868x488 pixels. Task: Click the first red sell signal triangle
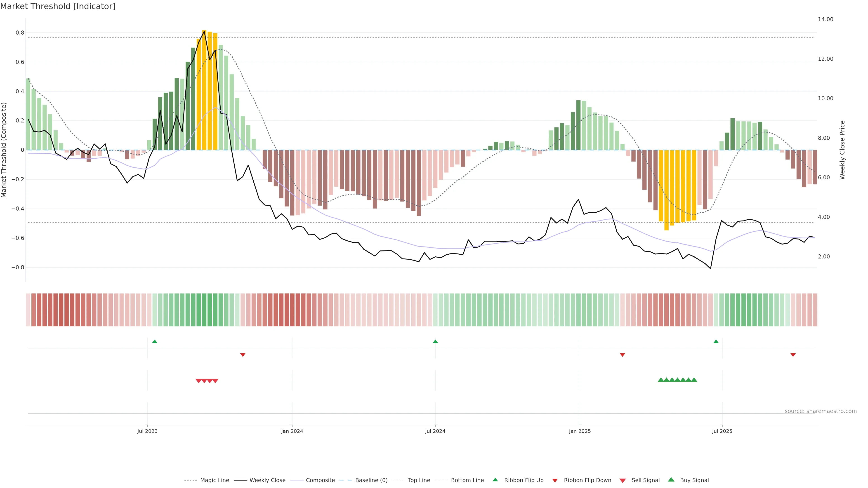pos(198,381)
